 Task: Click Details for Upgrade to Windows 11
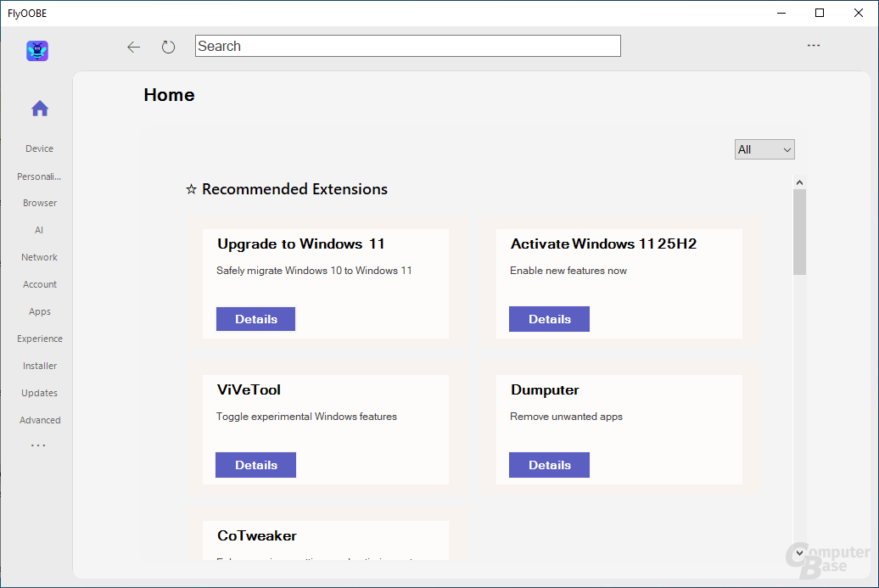coord(255,319)
